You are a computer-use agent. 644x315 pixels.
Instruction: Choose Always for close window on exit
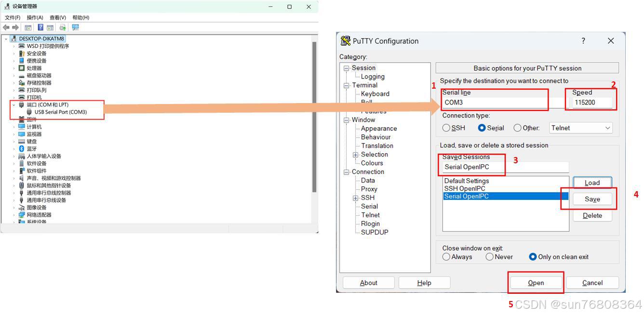point(446,257)
